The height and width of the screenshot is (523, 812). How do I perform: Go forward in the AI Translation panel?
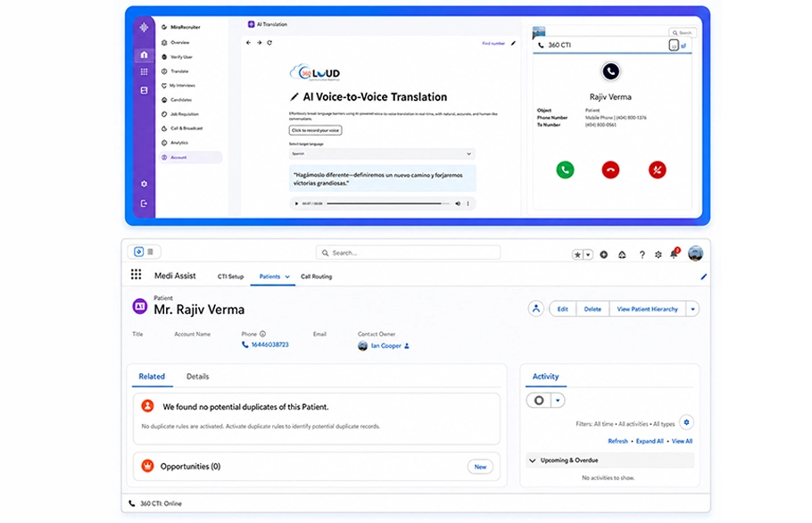coord(259,43)
